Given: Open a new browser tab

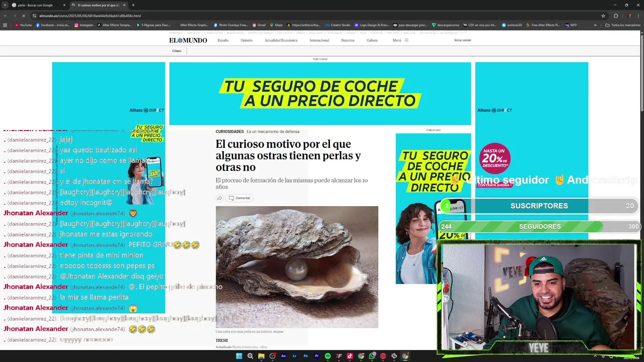Looking at the screenshot, I should tap(133, 5).
